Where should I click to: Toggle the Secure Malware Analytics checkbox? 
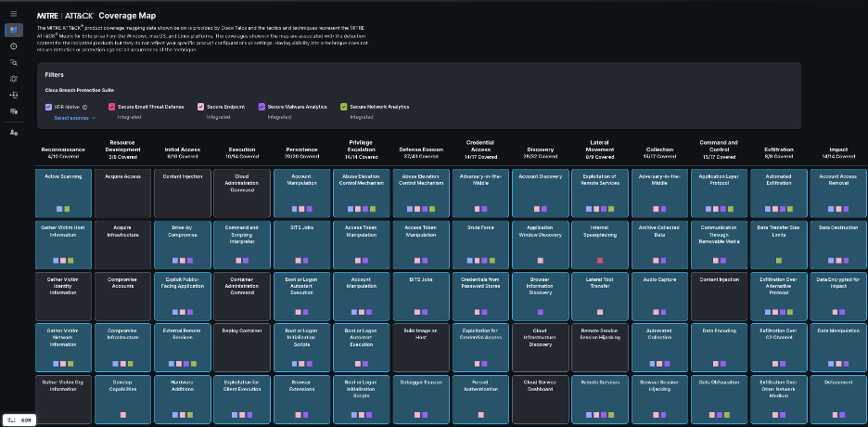tap(262, 108)
